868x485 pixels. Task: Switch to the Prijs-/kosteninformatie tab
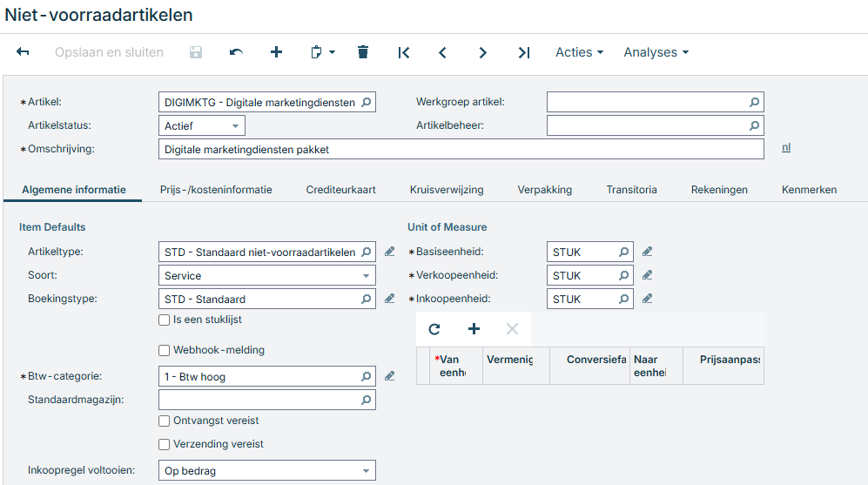[x=216, y=189]
